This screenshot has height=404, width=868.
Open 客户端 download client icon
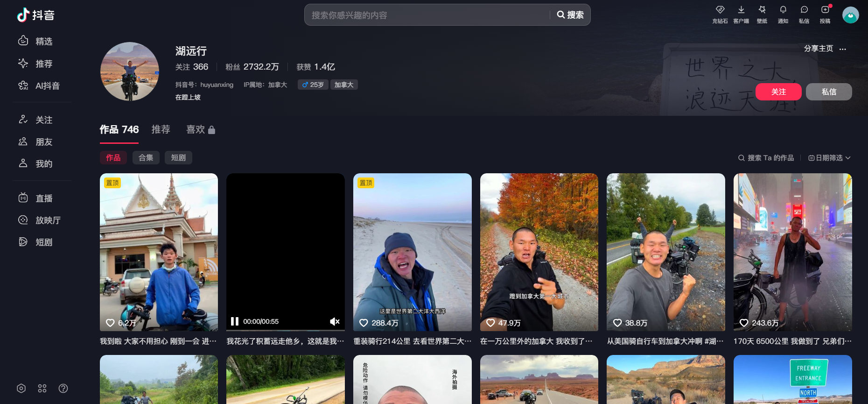[741, 14]
